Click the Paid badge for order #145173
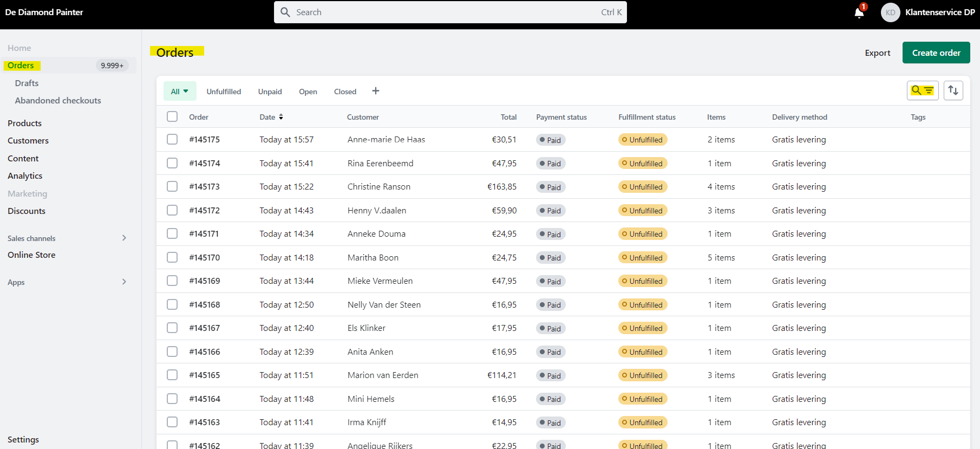This screenshot has height=449, width=980. (x=551, y=187)
